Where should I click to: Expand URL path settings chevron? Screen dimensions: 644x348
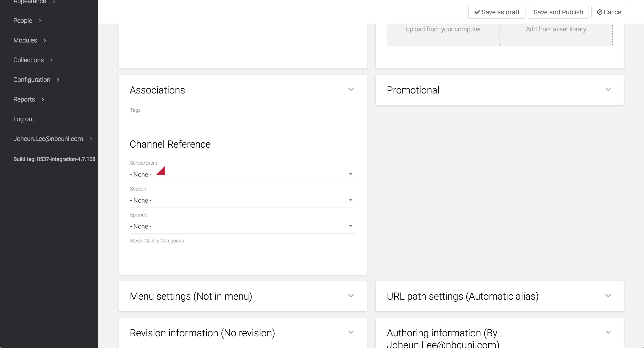click(x=608, y=296)
